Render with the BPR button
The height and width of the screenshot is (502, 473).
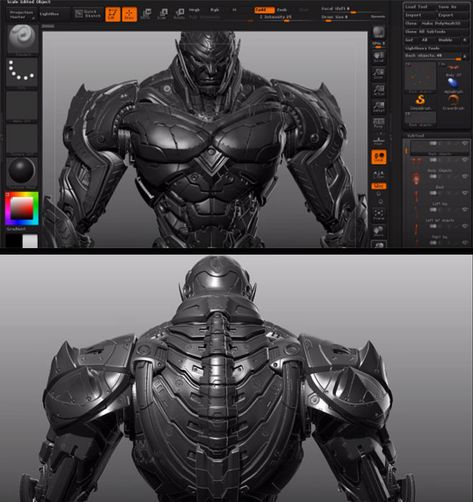pyautogui.click(x=378, y=32)
